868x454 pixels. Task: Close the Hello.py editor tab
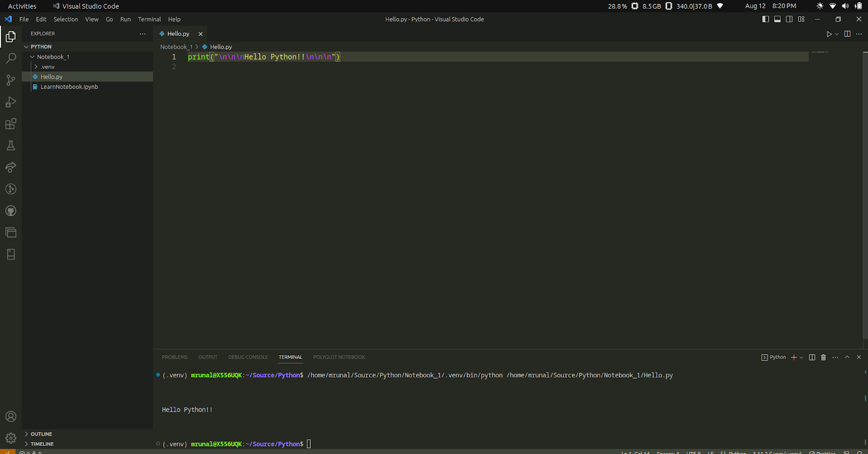coord(201,34)
